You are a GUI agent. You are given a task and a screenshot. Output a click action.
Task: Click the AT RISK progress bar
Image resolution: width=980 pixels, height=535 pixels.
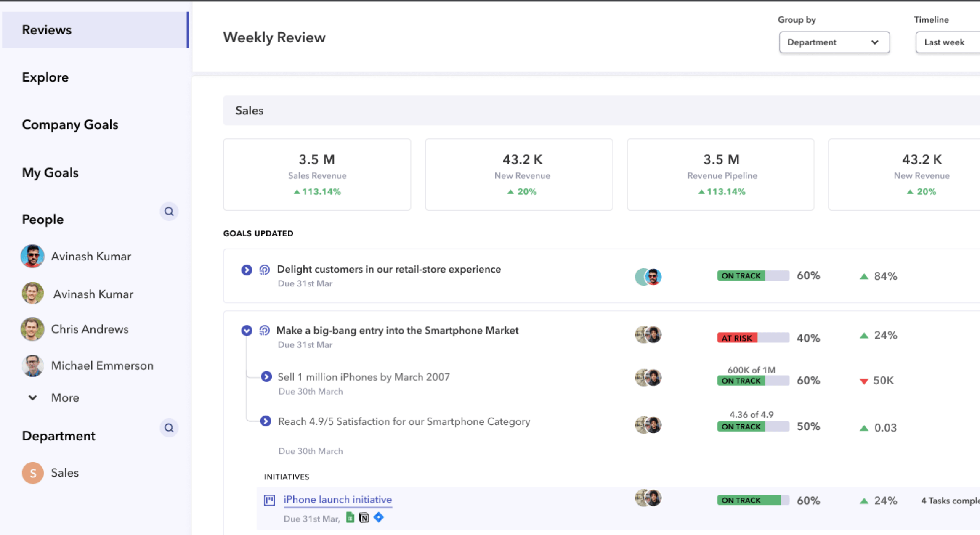coord(753,338)
